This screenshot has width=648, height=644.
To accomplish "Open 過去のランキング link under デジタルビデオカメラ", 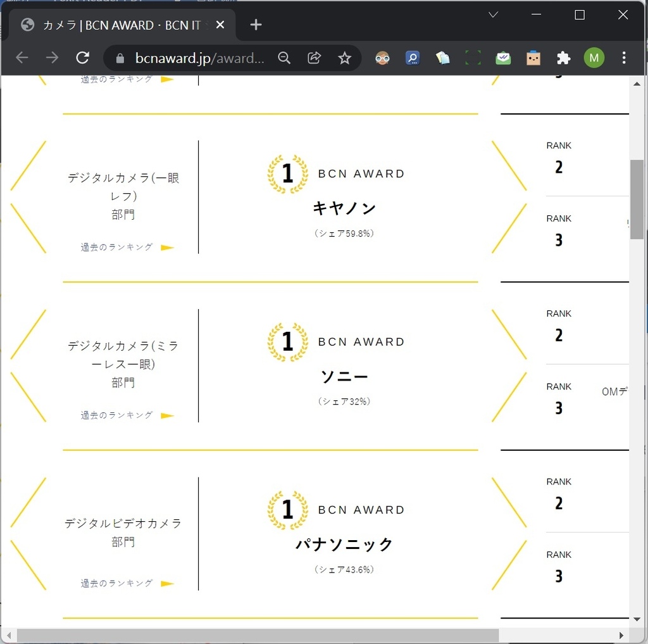I will click(x=127, y=583).
